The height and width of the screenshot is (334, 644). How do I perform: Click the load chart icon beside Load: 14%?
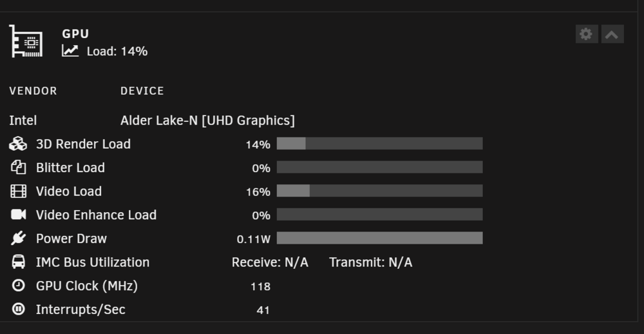click(70, 51)
